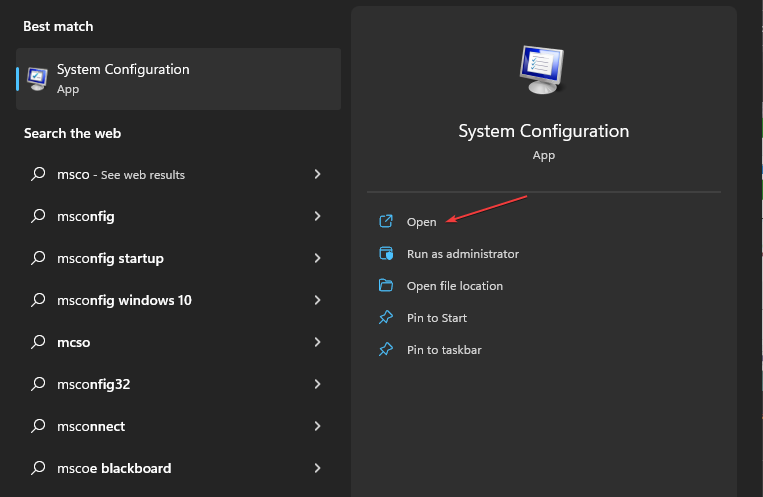Select Pin to Start option

[x=437, y=318]
